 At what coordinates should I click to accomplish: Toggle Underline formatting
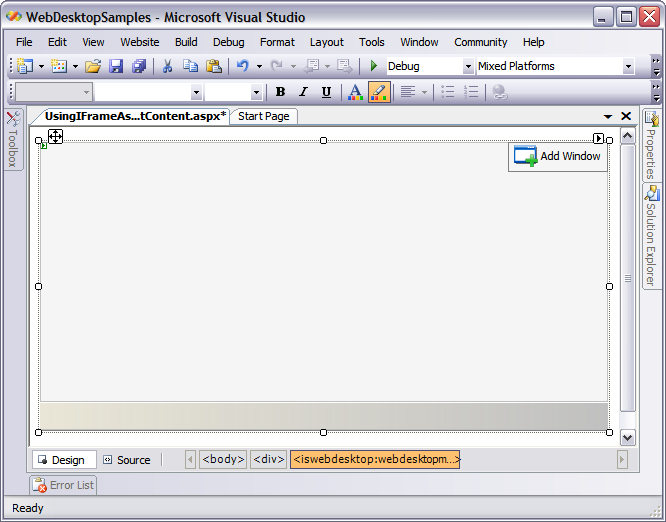(x=326, y=92)
